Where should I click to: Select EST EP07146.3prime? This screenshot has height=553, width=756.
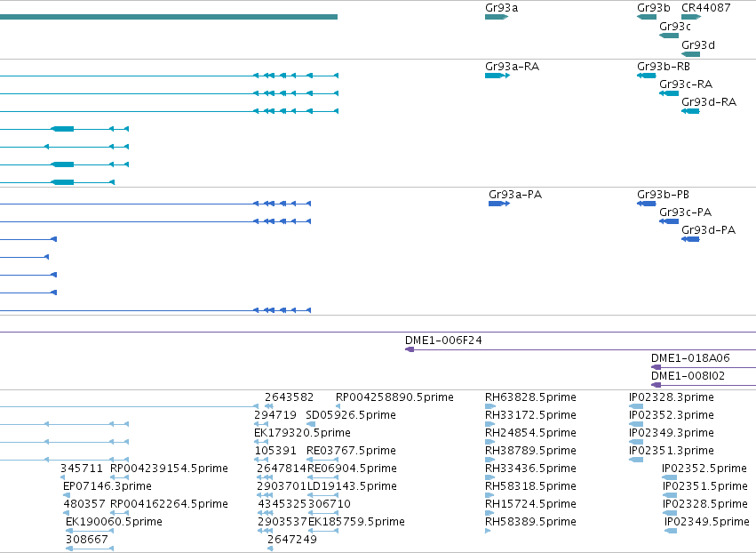click(x=107, y=486)
